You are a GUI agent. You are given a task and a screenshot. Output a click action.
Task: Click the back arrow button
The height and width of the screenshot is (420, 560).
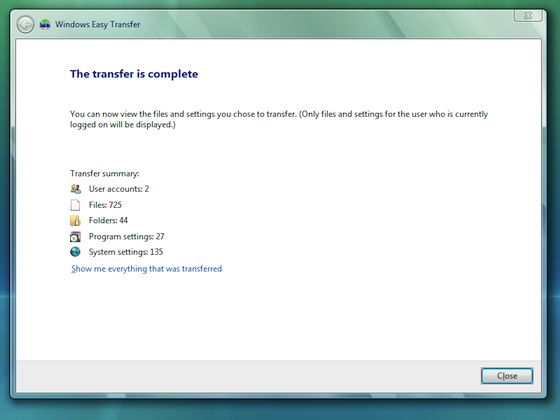[x=25, y=25]
